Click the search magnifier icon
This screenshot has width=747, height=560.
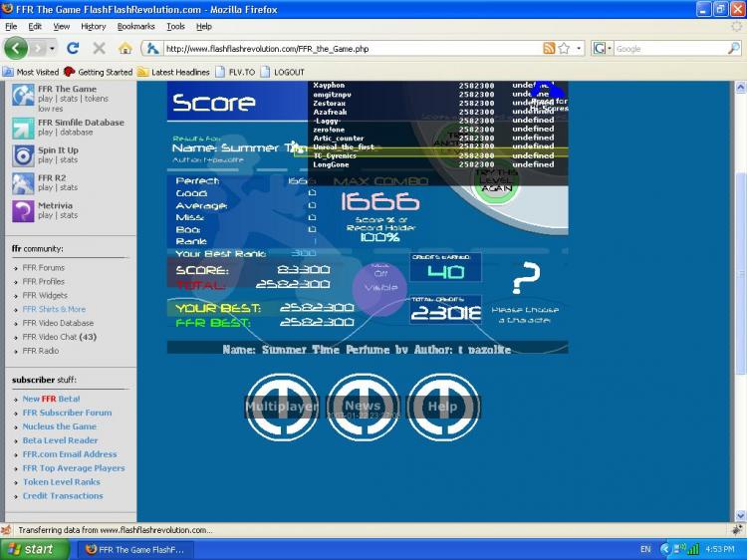point(734,48)
